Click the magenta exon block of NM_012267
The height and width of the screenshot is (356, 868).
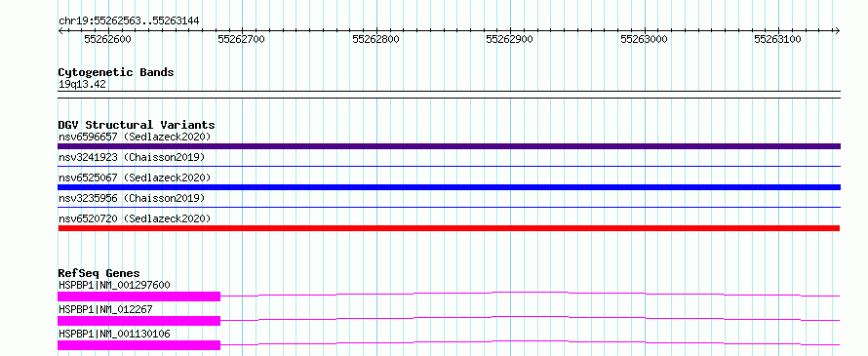(138, 321)
